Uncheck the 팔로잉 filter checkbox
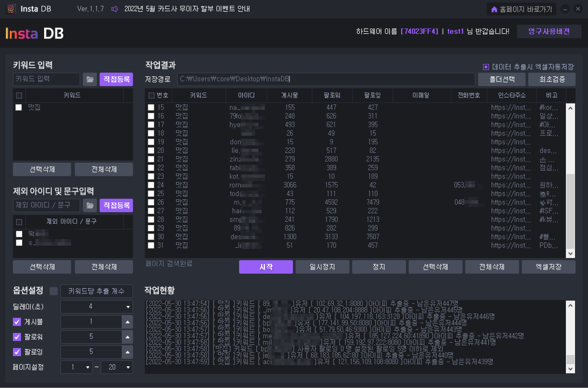This screenshot has width=588, height=389. pos(17,352)
